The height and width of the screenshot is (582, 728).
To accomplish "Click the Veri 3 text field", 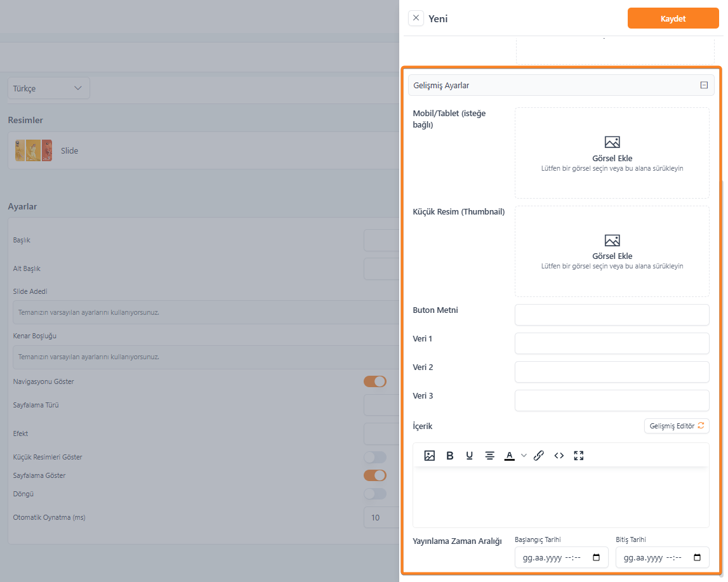I will (612, 400).
